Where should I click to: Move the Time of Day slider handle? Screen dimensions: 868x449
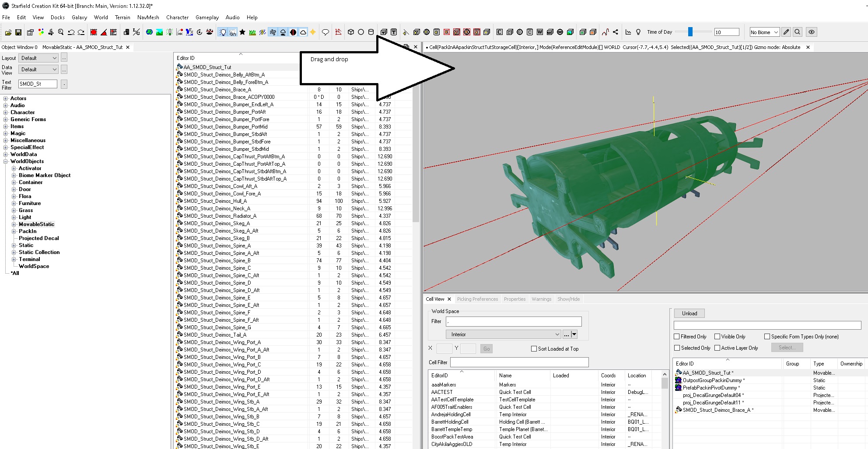tap(690, 32)
